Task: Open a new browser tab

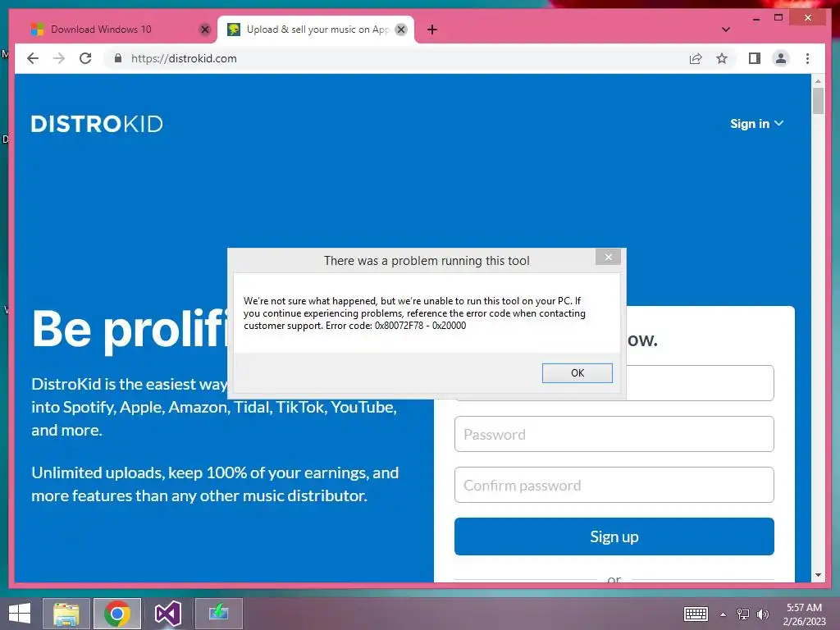Action: 432,30
